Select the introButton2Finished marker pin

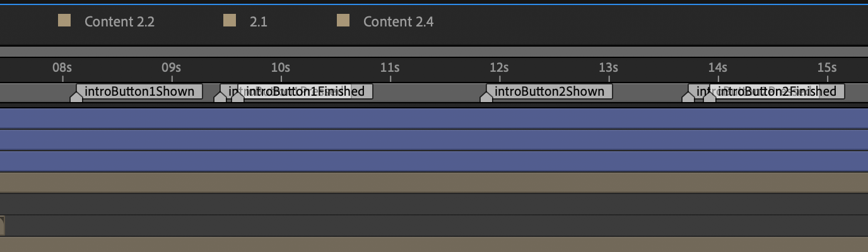(710, 97)
